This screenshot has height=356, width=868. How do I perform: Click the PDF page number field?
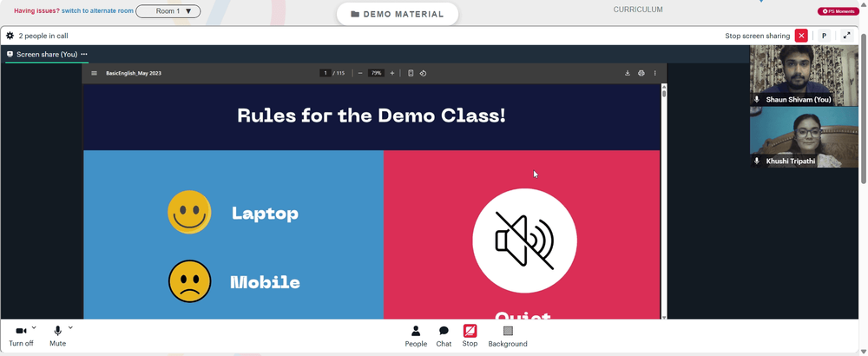pyautogui.click(x=325, y=73)
